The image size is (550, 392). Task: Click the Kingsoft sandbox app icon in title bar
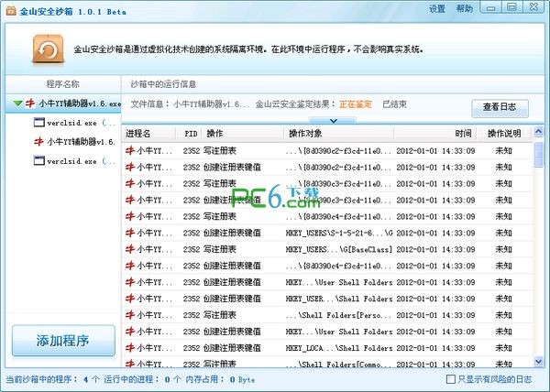tap(11, 11)
